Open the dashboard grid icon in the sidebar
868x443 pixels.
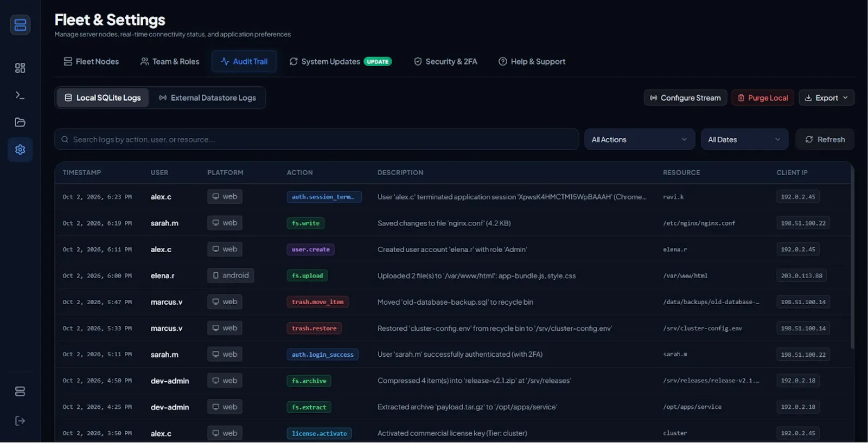(20, 68)
